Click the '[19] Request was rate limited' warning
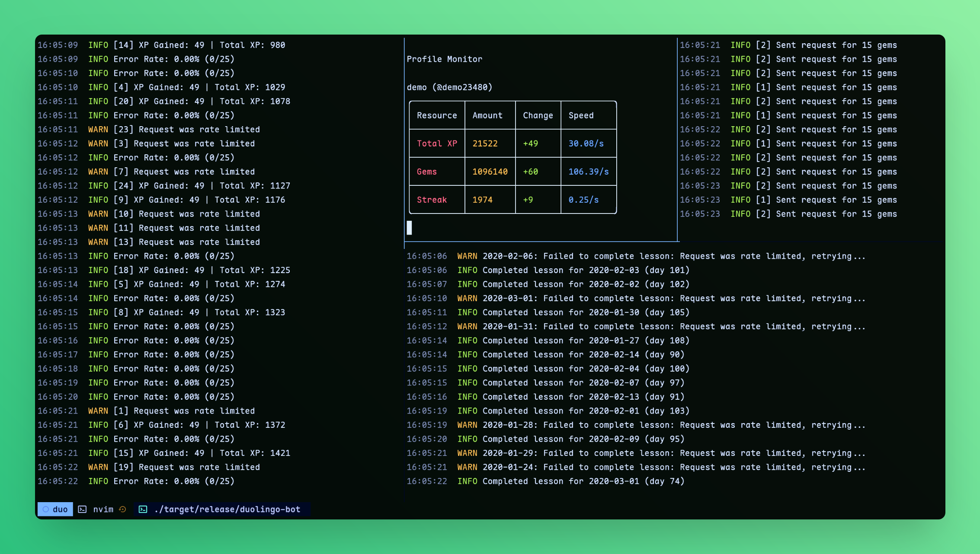Screen dimensions: 980x554 point(186,467)
